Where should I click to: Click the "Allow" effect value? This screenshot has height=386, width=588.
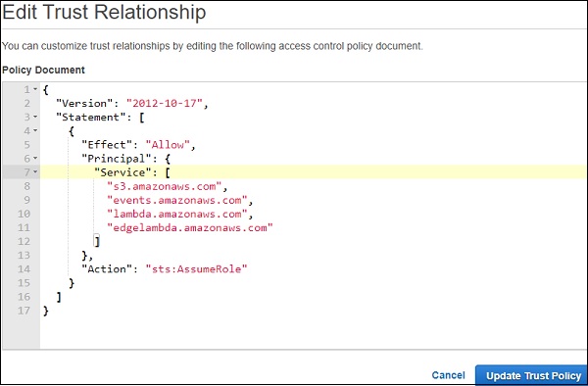click(168, 145)
